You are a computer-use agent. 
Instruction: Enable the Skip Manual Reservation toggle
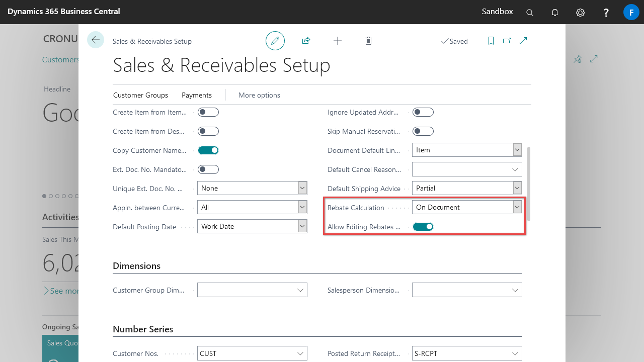pos(423,131)
